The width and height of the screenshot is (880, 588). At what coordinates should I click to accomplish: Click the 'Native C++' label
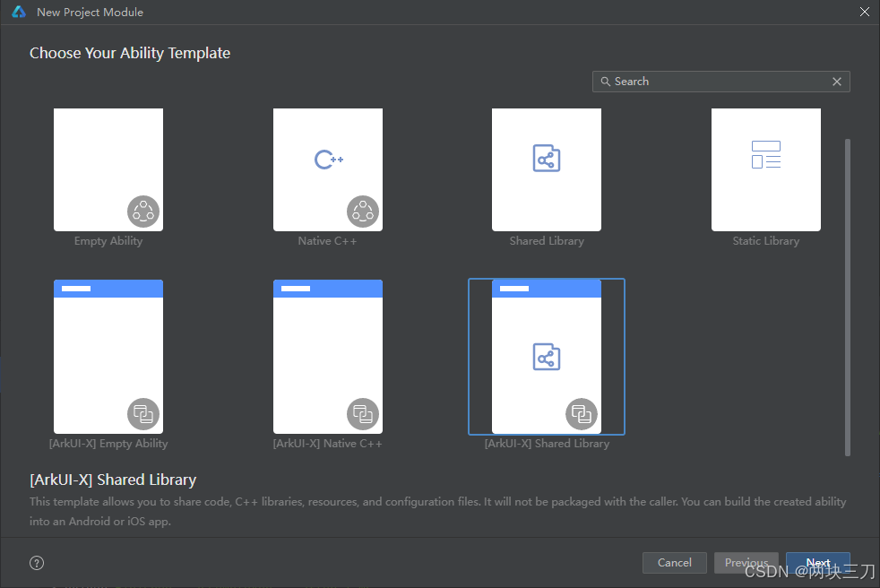coord(327,241)
